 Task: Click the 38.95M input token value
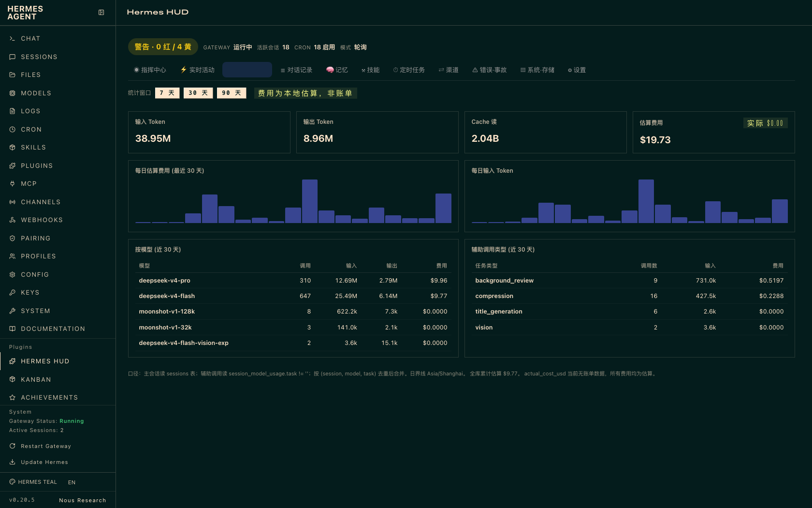pyautogui.click(x=153, y=138)
